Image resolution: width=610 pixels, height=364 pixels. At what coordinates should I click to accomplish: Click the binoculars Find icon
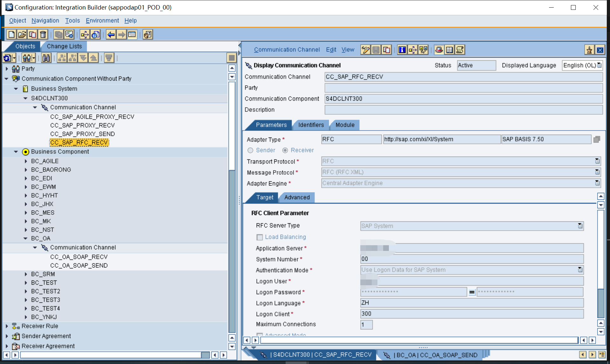coord(46,58)
